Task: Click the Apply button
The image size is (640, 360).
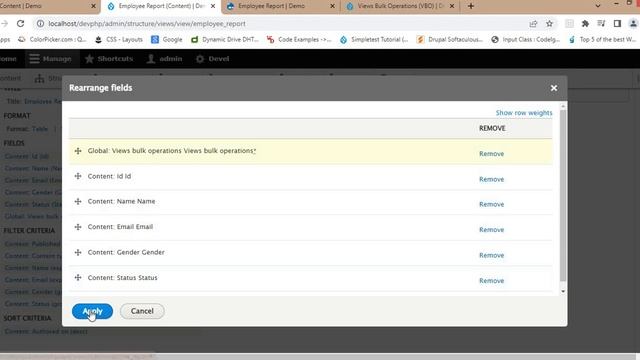Action: [x=92, y=311]
